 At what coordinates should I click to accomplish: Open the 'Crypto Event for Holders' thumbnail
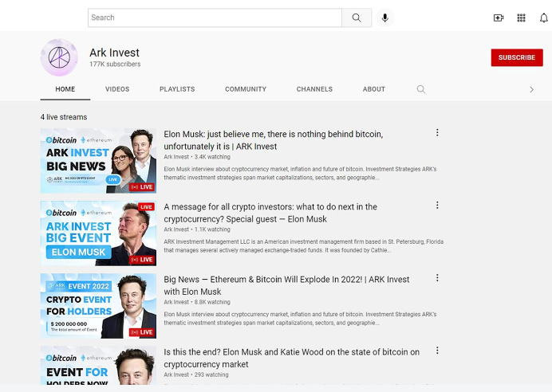[x=98, y=306]
